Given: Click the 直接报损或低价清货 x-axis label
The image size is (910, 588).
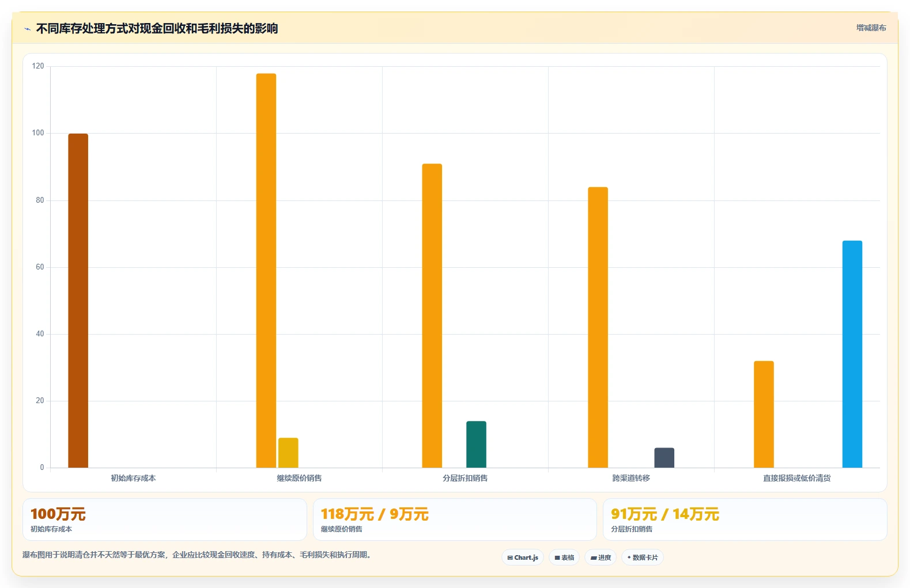Looking at the screenshot, I should point(797,478).
